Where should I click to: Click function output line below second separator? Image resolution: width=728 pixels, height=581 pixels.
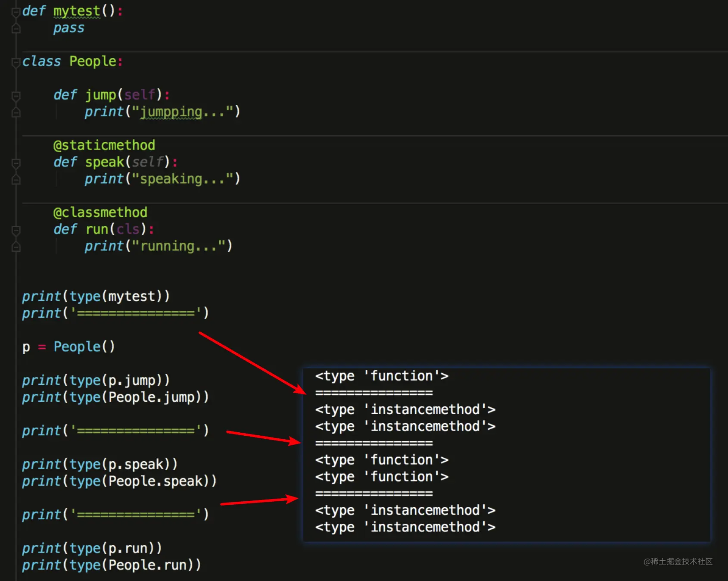tap(382, 460)
